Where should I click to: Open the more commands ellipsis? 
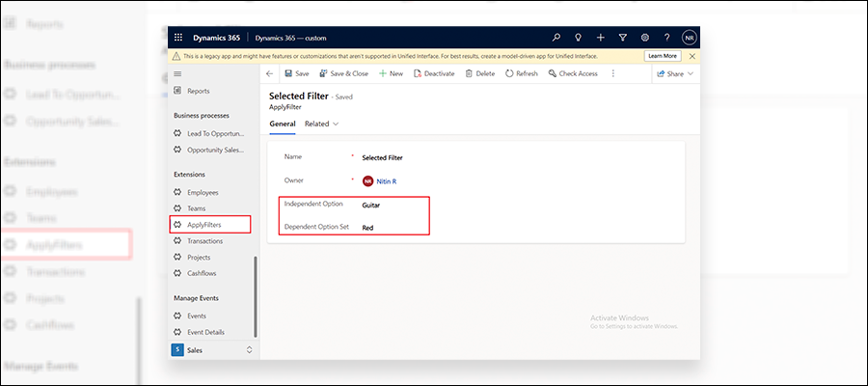click(x=612, y=73)
